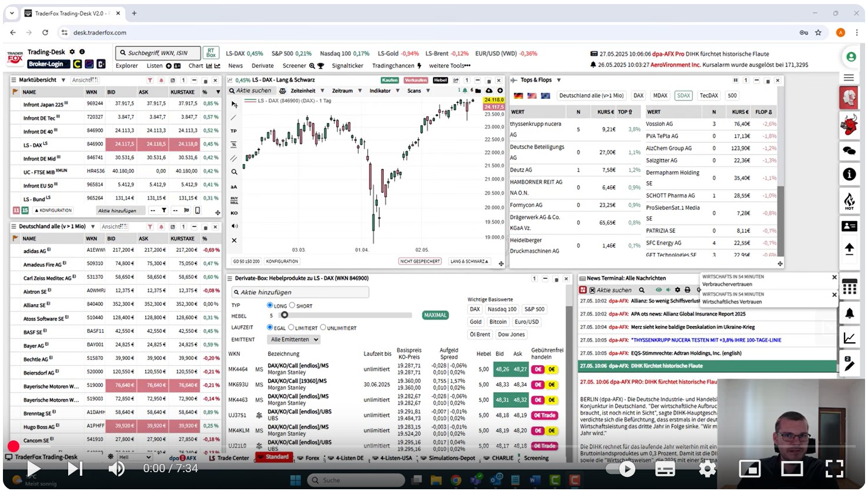Select the LONG radio option
The height and width of the screenshot is (491, 868).
[x=270, y=305]
